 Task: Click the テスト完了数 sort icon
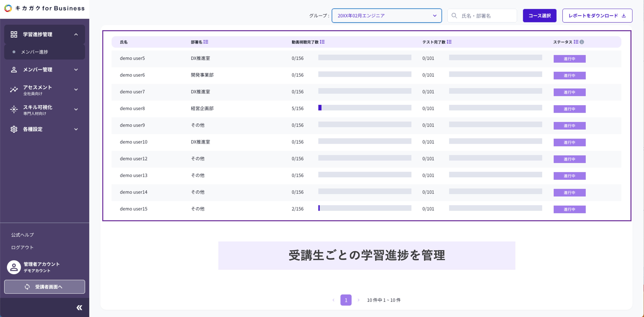click(x=449, y=42)
